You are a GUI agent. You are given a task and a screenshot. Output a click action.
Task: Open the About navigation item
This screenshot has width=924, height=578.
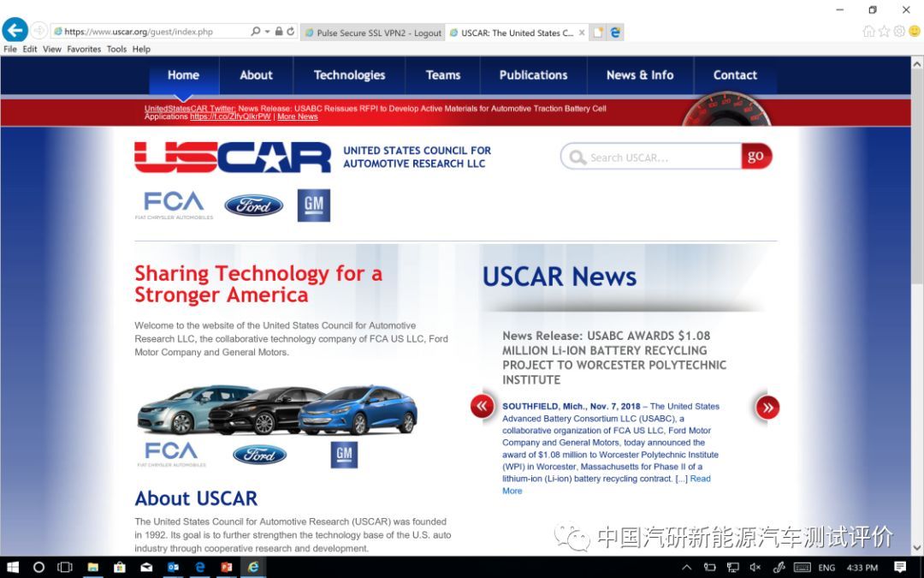click(256, 74)
